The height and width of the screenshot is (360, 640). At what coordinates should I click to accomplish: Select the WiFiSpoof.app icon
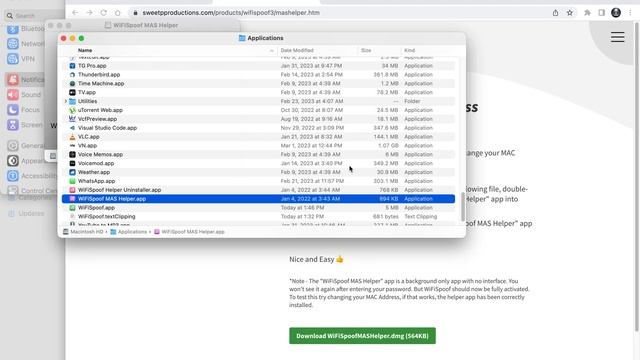tap(72, 208)
